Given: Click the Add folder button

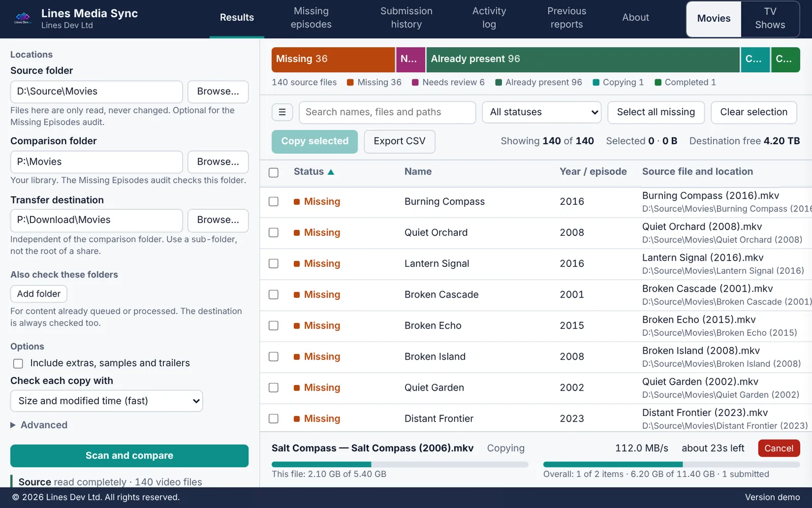Looking at the screenshot, I should [39, 294].
